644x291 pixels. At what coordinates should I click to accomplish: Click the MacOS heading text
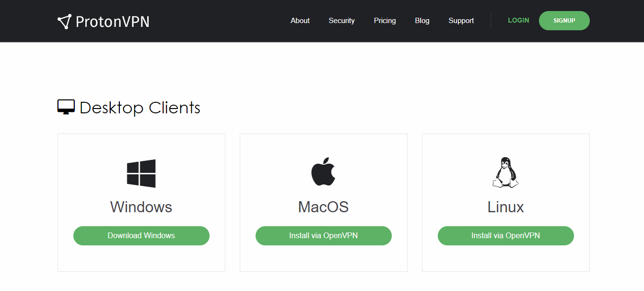(x=323, y=207)
